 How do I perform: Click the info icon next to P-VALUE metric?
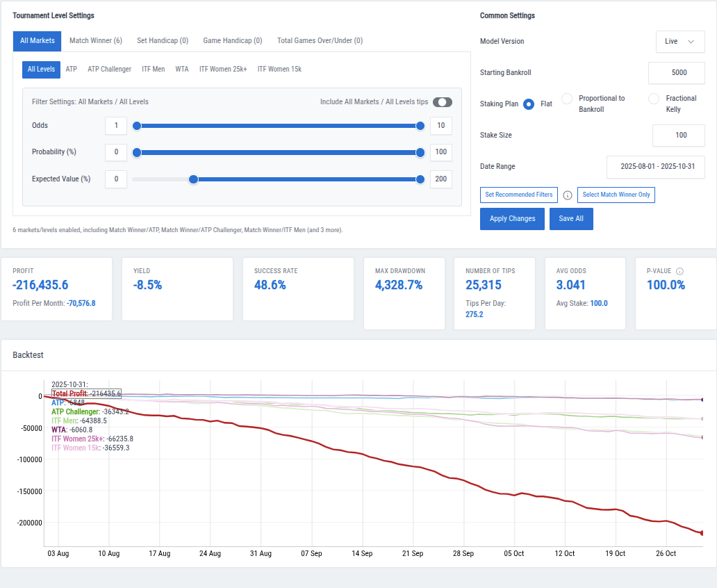(x=680, y=270)
